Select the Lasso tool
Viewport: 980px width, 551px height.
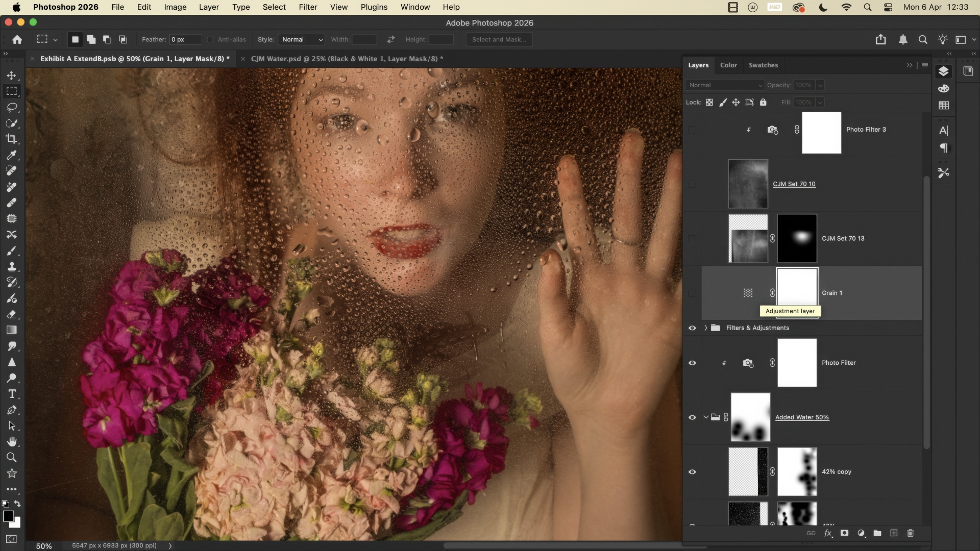[11, 107]
